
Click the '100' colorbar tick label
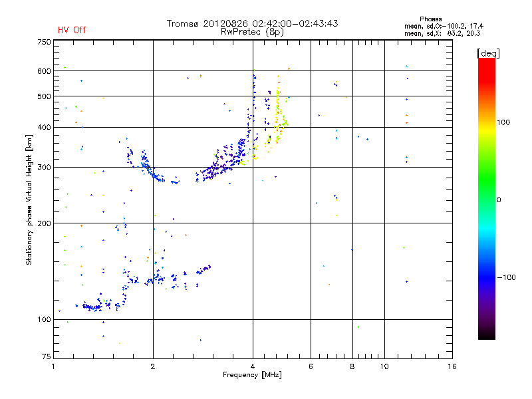click(x=503, y=122)
